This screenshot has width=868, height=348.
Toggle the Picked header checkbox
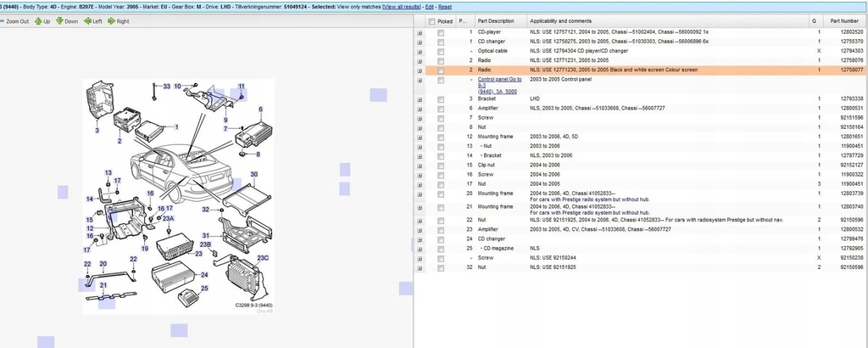coord(431,21)
